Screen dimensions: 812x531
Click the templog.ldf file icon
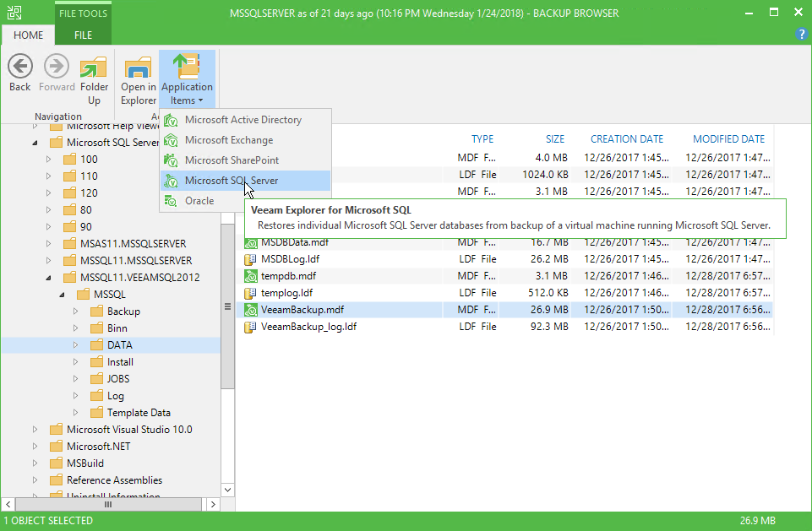[251, 293]
